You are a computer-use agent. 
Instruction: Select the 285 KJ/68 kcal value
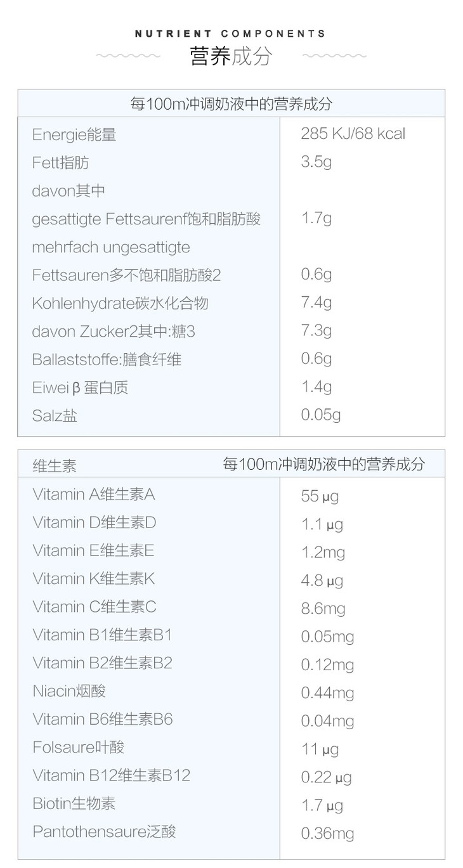353,134
